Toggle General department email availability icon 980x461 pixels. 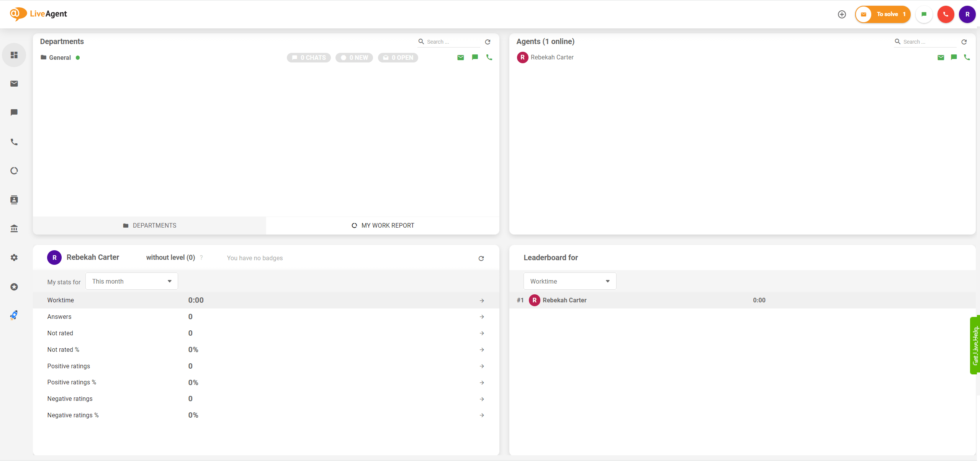click(461, 57)
